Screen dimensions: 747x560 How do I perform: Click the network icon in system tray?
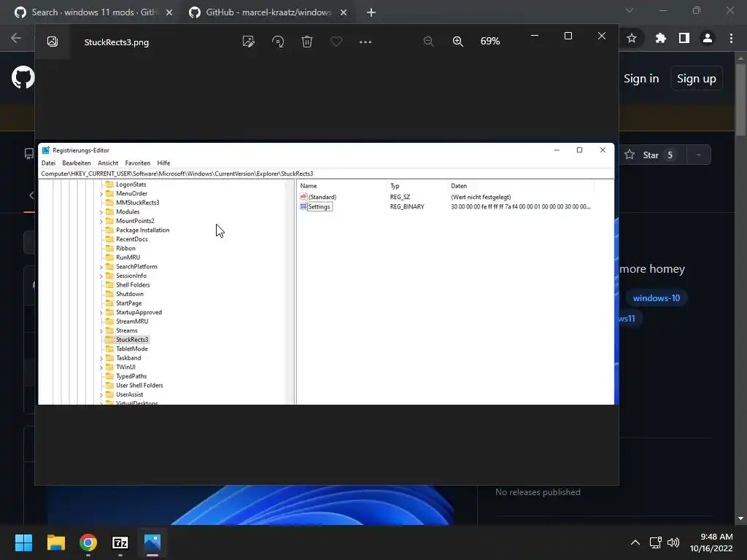pos(656,542)
